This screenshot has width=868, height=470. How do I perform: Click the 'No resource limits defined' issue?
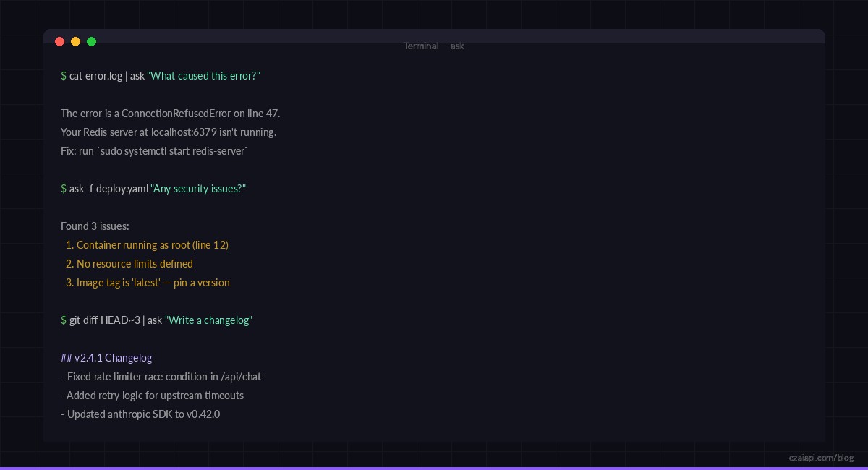tap(129, 263)
